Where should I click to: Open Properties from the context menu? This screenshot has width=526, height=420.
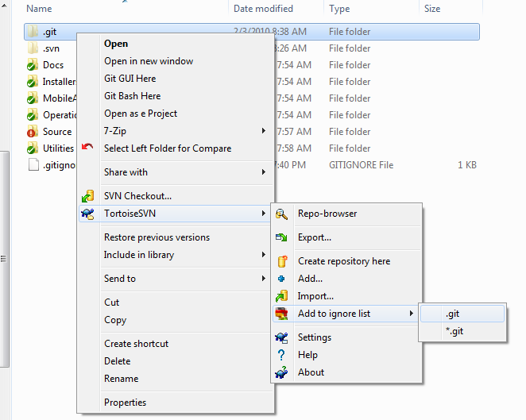[x=176, y=403]
